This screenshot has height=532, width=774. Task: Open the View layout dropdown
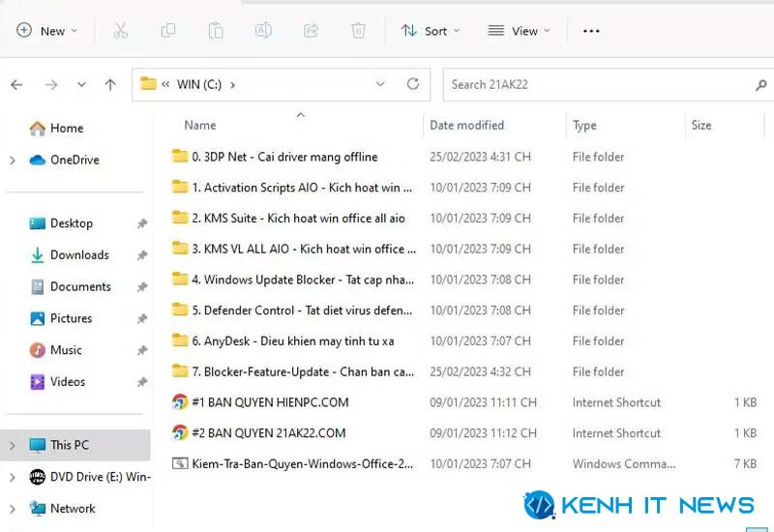click(x=519, y=31)
